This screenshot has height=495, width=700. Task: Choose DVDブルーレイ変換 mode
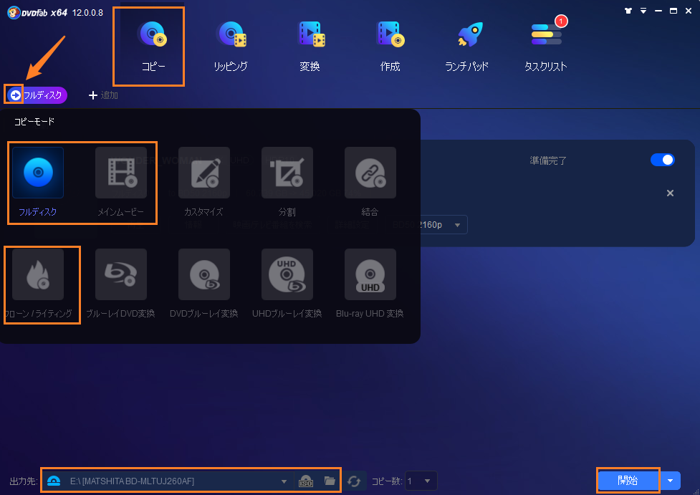click(204, 274)
